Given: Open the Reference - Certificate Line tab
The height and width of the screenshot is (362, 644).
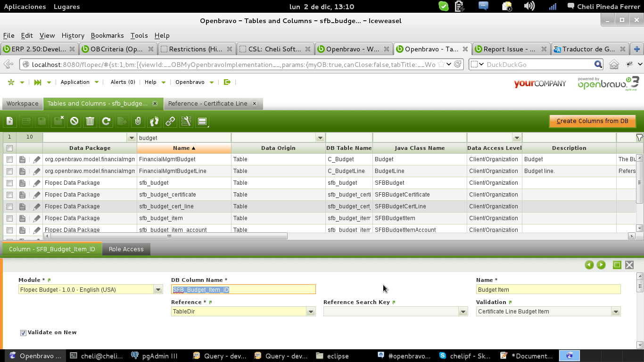Looking at the screenshot, I should point(207,104).
